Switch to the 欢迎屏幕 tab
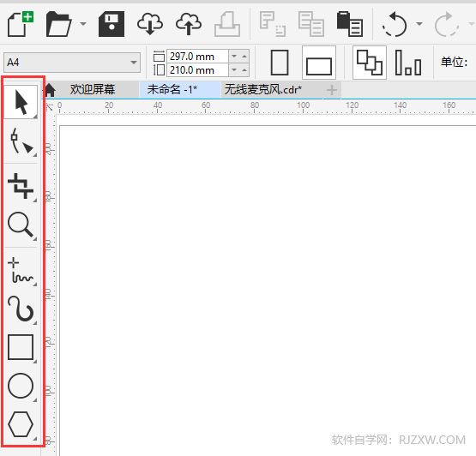The image size is (476, 456). point(93,89)
